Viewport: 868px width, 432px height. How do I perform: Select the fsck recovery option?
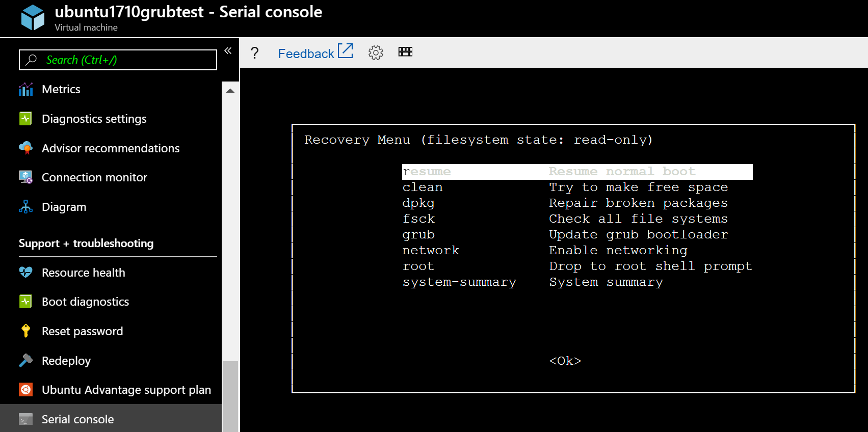(418, 219)
